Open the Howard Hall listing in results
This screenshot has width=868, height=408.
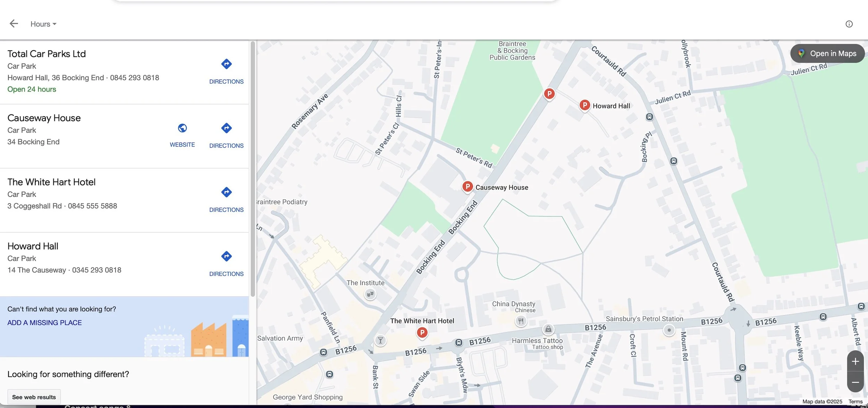click(x=33, y=246)
